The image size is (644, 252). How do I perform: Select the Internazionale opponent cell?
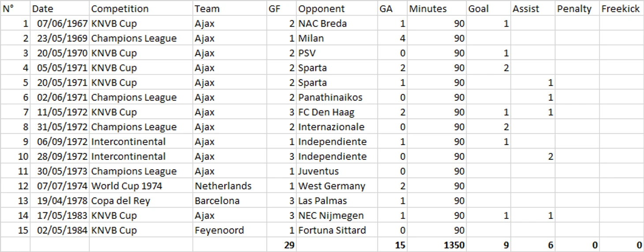337,127
